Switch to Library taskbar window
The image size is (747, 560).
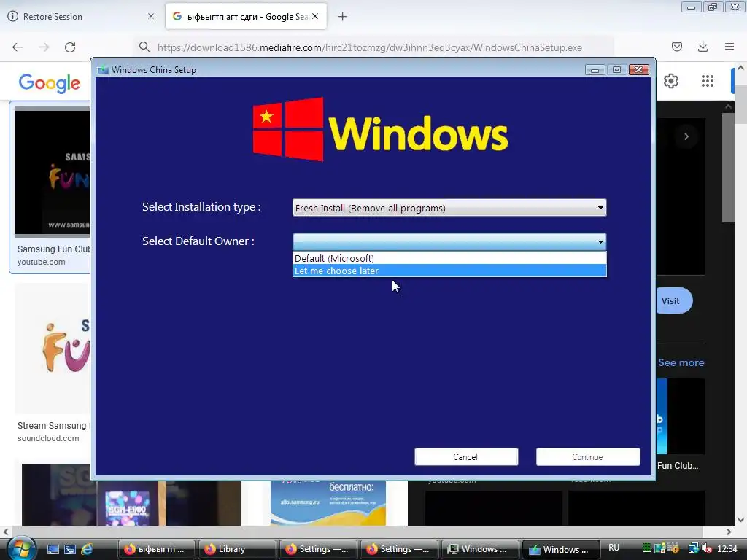(x=236, y=549)
